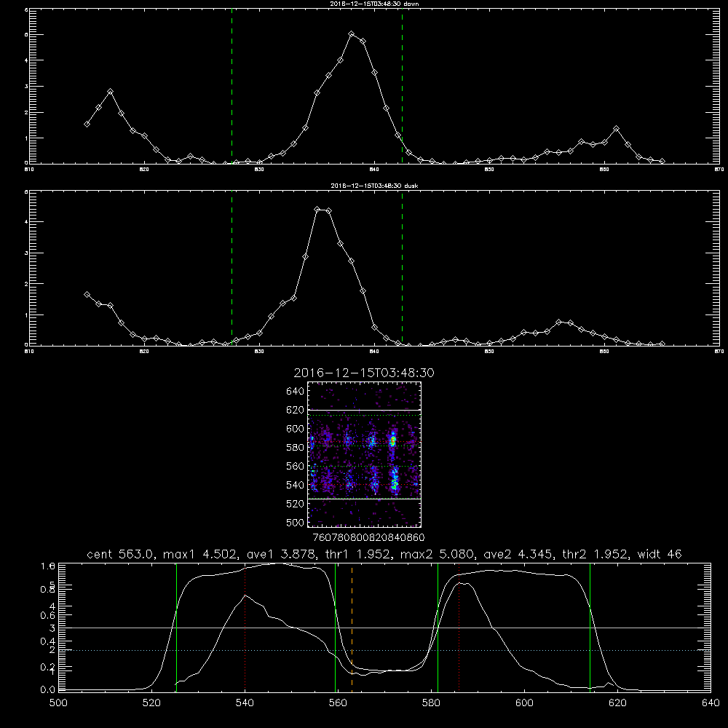Click bottom profile plot x-axis label 640
The image size is (728, 728).
pyautogui.click(x=711, y=703)
